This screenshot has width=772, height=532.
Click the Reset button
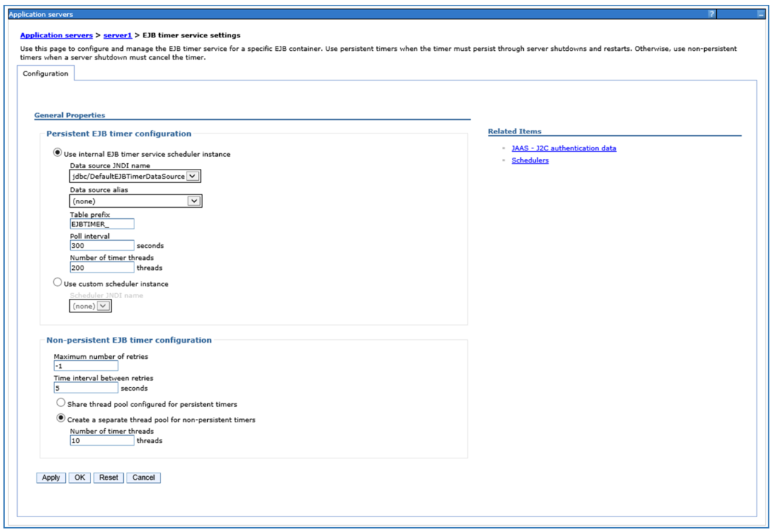tap(109, 478)
